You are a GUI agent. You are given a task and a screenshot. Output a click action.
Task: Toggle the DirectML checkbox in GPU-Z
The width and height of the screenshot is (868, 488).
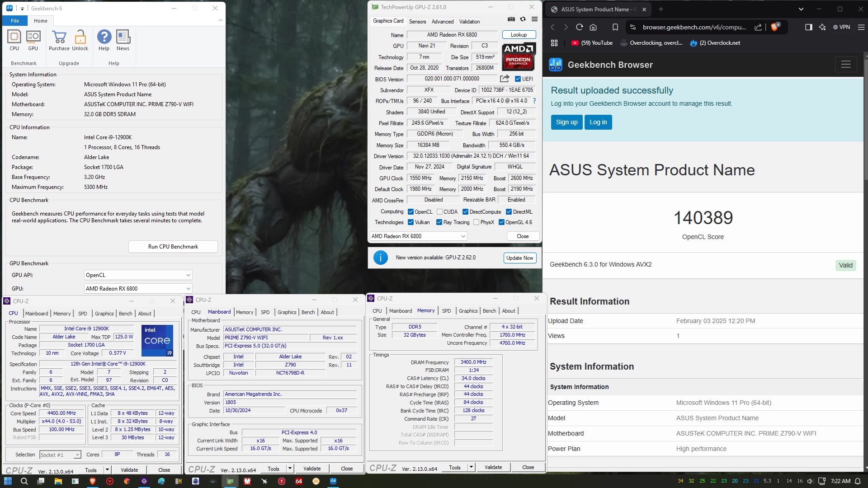coord(509,212)
